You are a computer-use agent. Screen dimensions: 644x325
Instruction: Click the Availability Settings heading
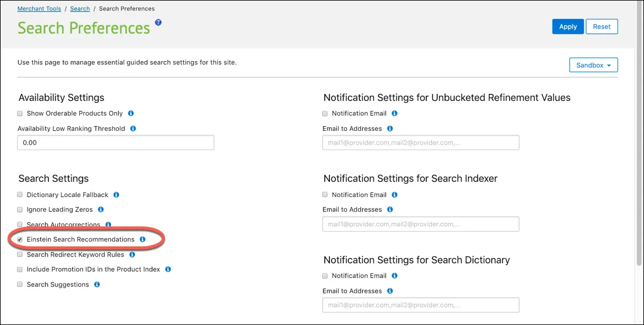click(61, 97)
